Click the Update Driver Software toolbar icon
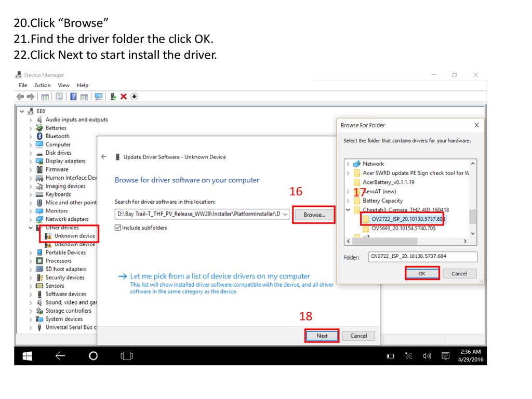The image size is (532, 399). (x=113, y=97)
